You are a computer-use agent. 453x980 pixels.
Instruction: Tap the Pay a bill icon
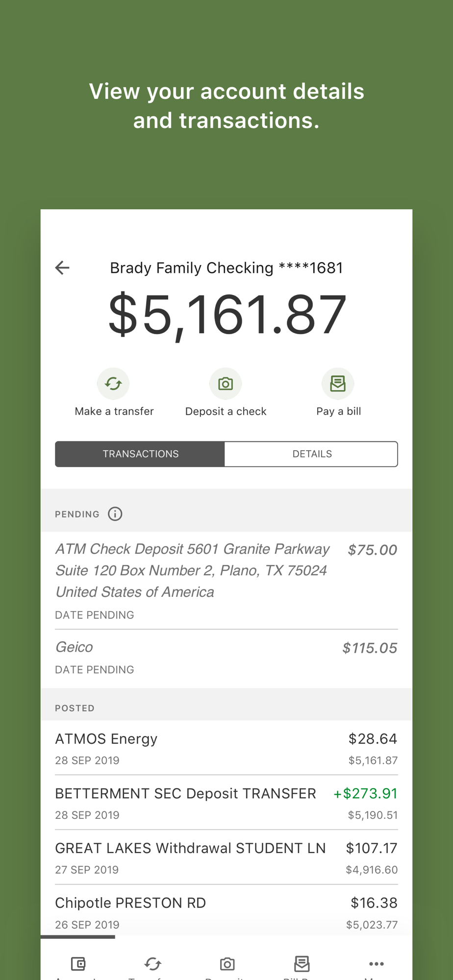tap(338, 384)
